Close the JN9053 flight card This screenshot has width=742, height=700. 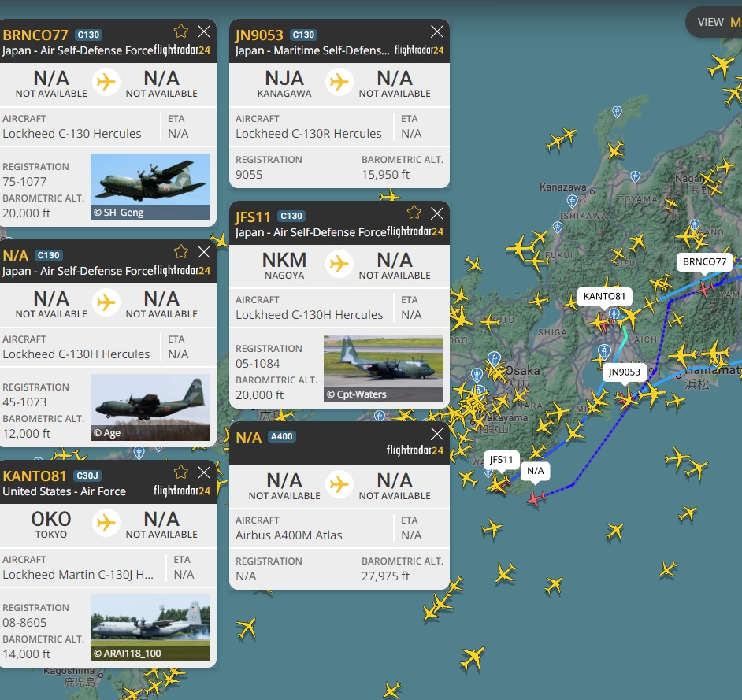click(437, 31)
